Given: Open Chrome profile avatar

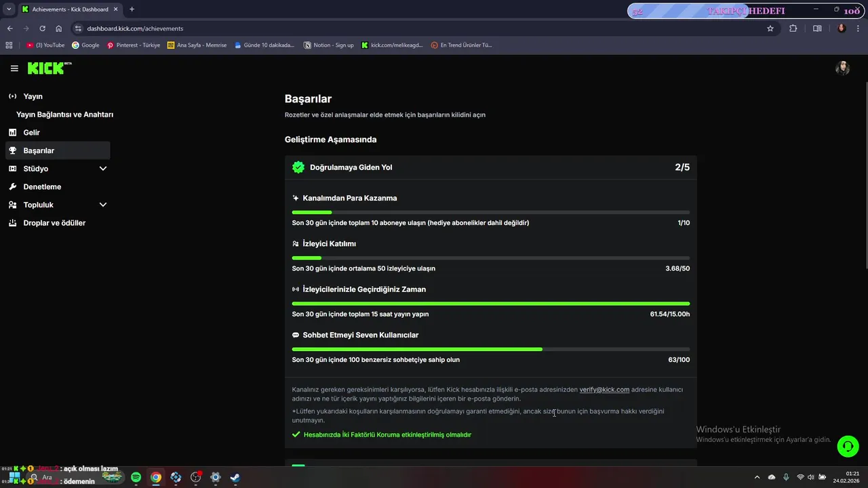Looking at the screenshot, I should pyautogui.click(x=842, y=28).
